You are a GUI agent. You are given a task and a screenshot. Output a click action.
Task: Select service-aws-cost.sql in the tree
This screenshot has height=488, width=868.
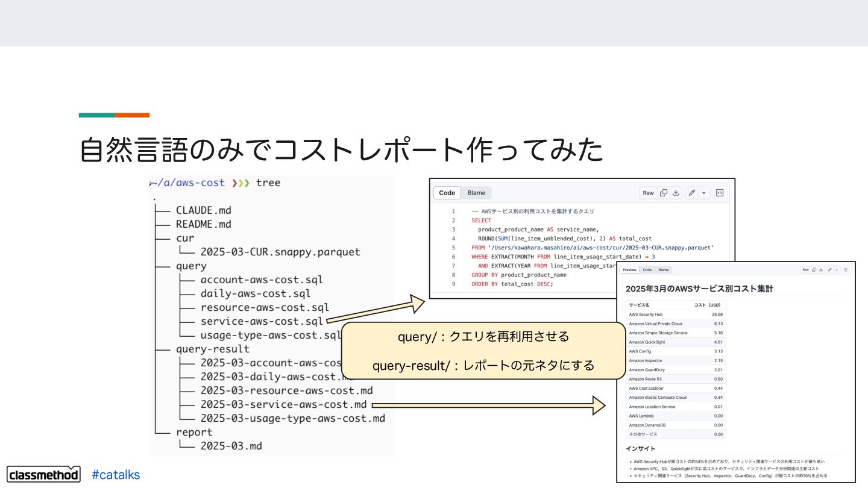point(262,321)
